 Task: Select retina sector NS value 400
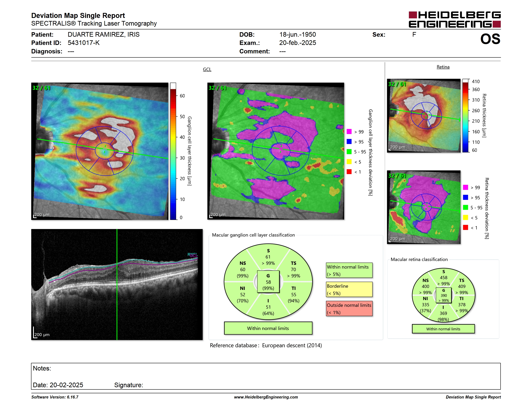[426, 286]
